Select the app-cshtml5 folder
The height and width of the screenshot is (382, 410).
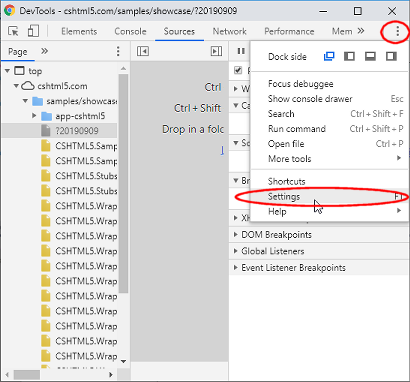pos(80,116)
